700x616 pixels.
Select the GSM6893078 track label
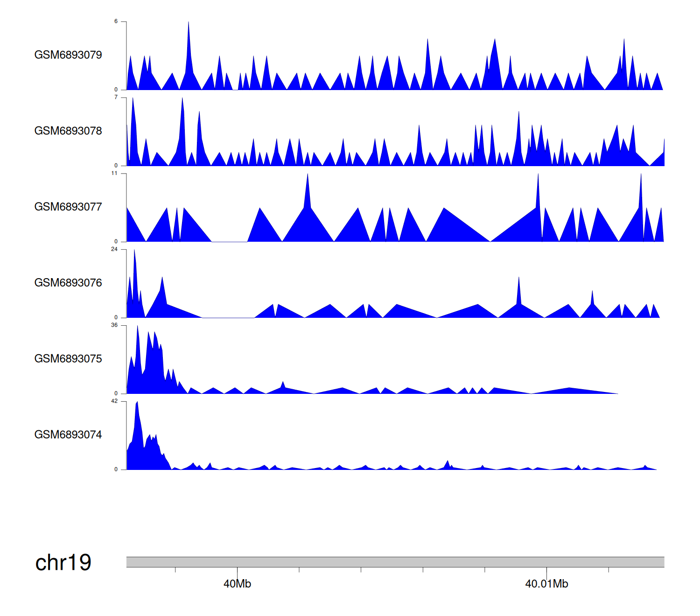[x=68, y=131]
